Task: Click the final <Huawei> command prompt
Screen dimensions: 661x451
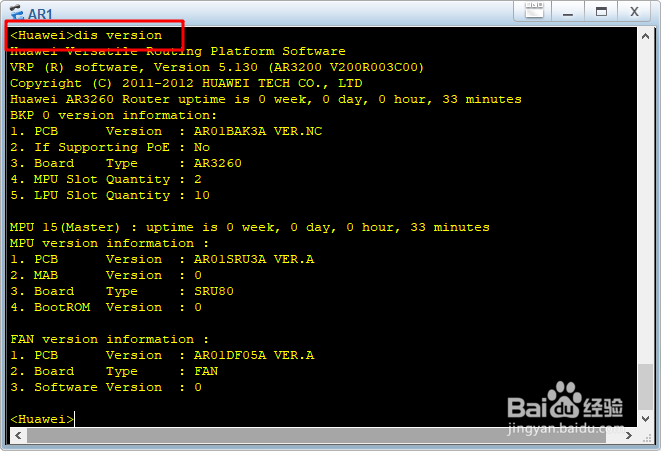Action: (42, 419)
